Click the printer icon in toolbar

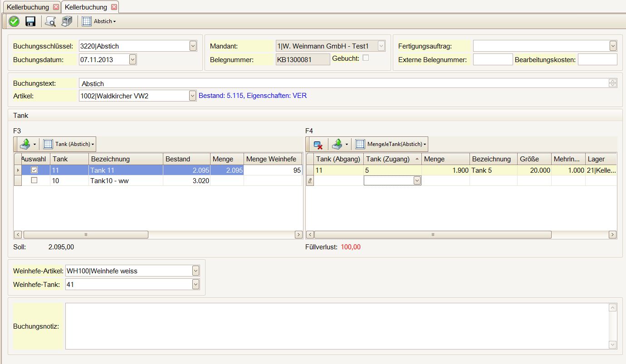pyautogui.click(x=67, y=21)
